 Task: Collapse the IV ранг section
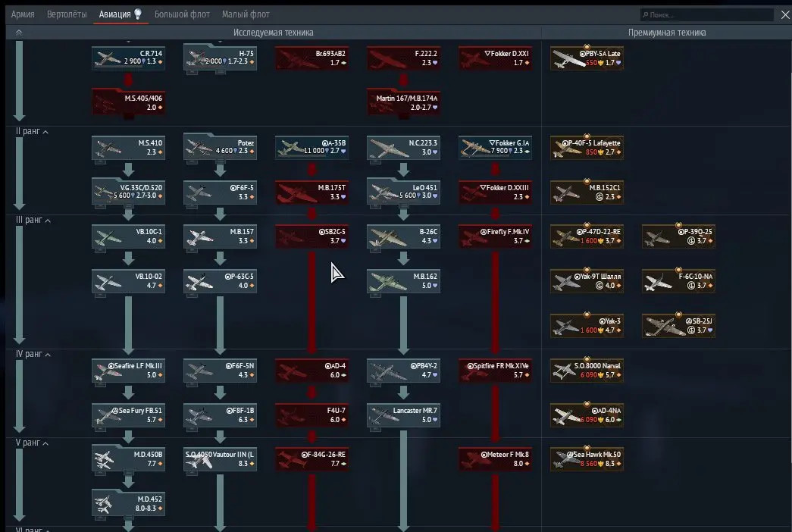click(x=33, y=354)
